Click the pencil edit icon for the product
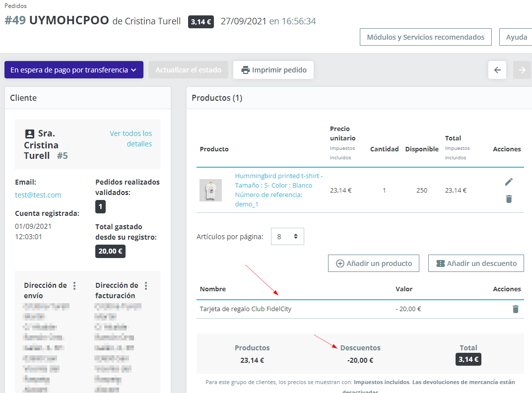Viewport: 532px width, 393px height. (x=509, y=182)
